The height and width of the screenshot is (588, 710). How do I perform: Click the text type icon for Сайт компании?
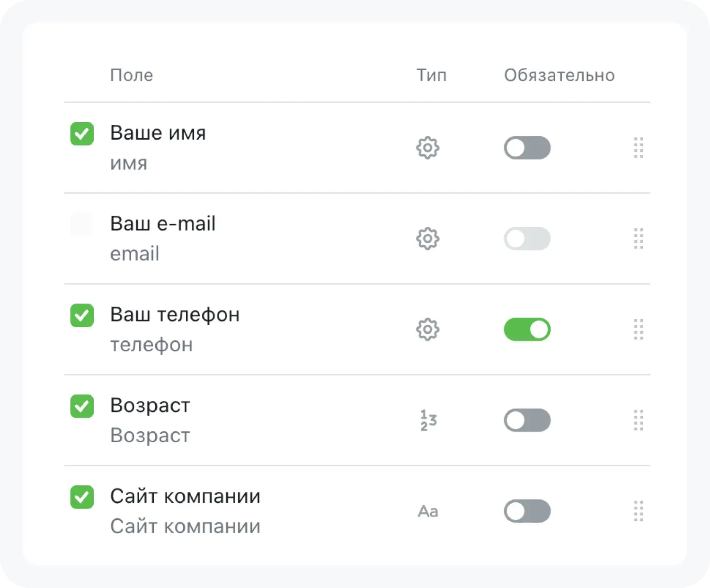(x=428, y=511)
